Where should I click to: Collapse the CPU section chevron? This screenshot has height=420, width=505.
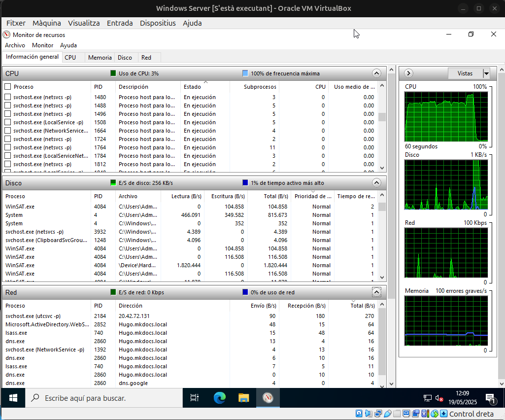[376, 73]
